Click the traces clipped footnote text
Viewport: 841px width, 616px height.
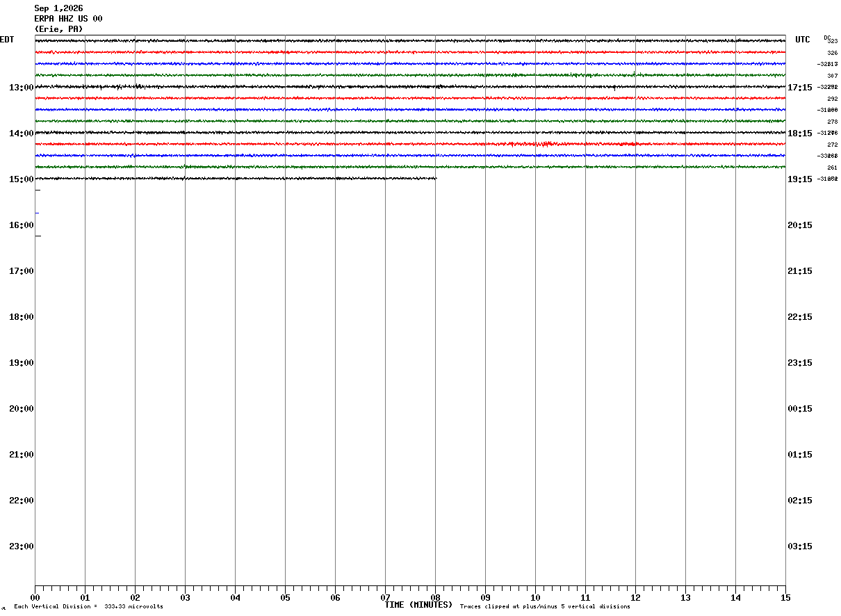click(545, 607)
